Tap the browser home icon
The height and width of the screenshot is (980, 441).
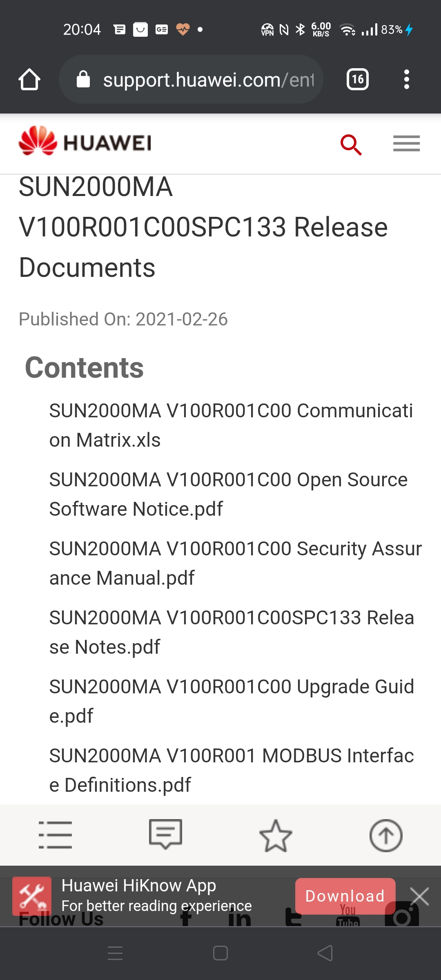click(x=29, y=79)
